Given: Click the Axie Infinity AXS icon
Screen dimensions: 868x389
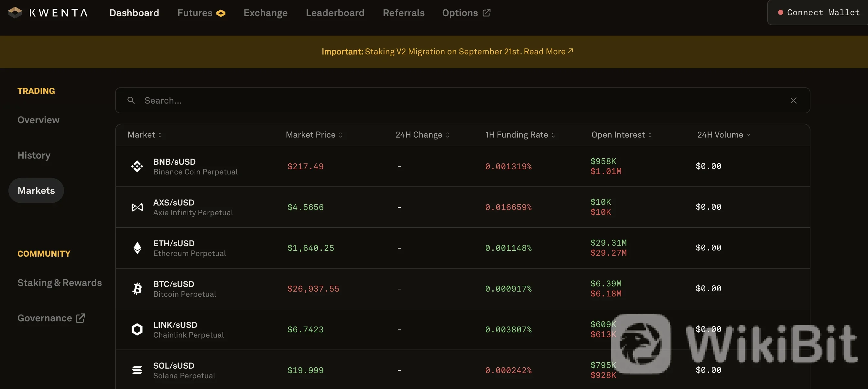Looking at the screenshot, I should coord(137,207).
